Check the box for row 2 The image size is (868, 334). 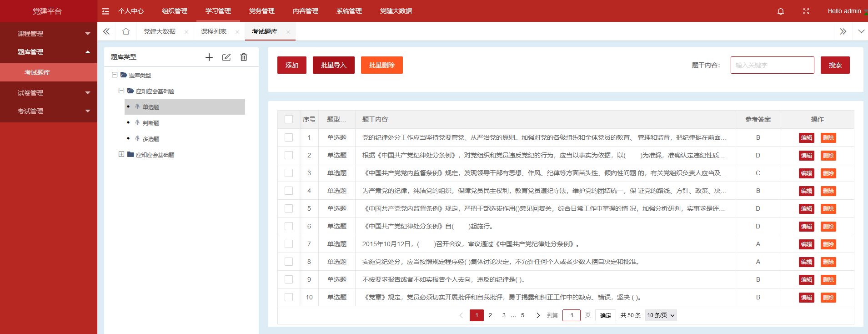(289, 155)
